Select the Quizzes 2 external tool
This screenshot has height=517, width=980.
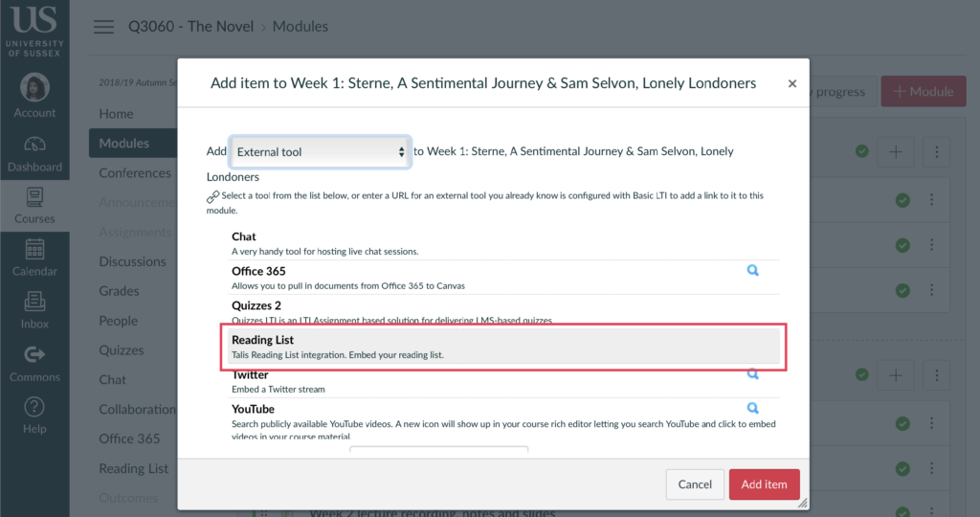click(503, 311)
